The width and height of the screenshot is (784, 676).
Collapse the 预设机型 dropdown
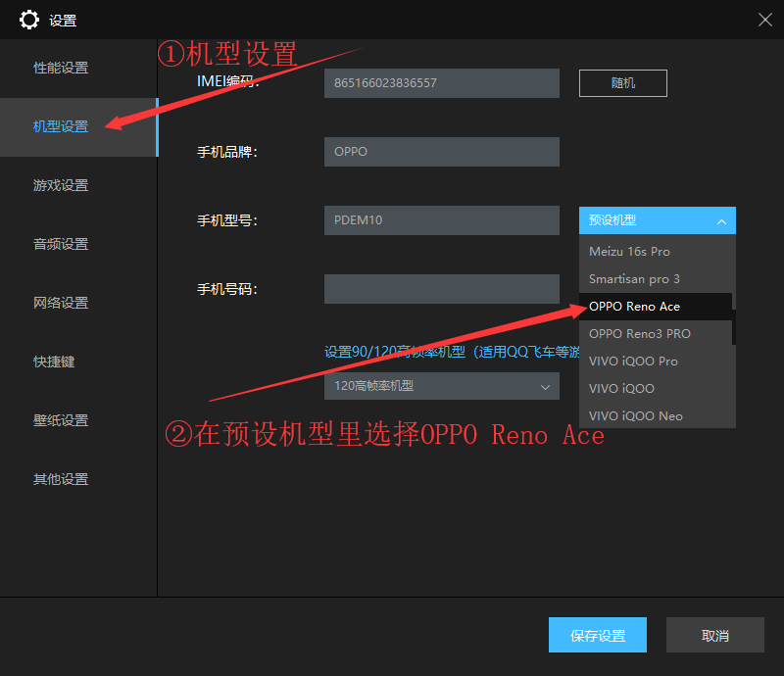(657, 220)
